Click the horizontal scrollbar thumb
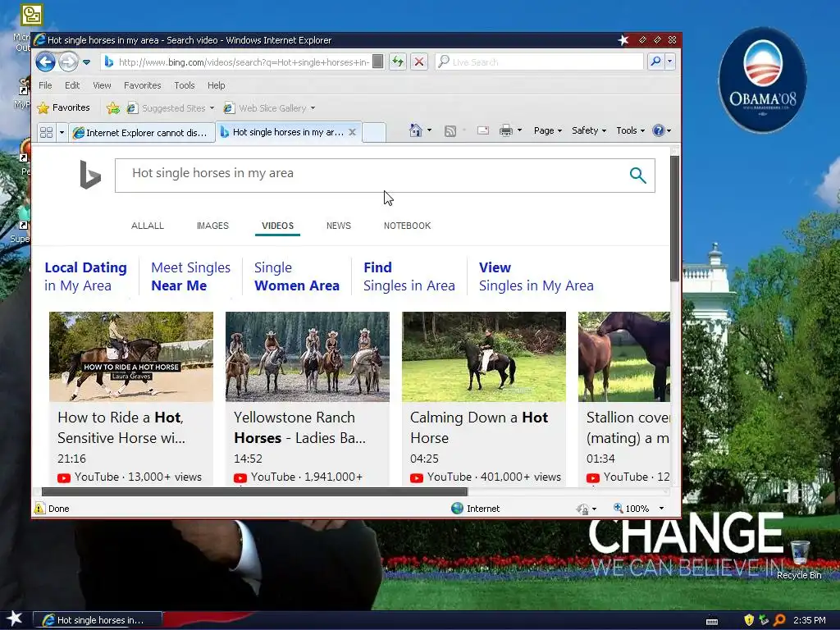Screen dimensions: 840x630 pyautogui.click(x=254, y=492)
